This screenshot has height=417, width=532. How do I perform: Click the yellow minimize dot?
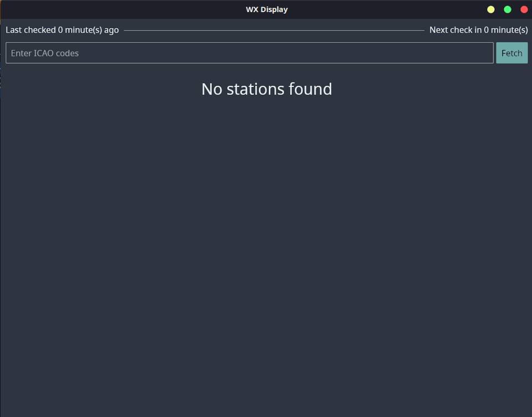[x=490, y=9]
